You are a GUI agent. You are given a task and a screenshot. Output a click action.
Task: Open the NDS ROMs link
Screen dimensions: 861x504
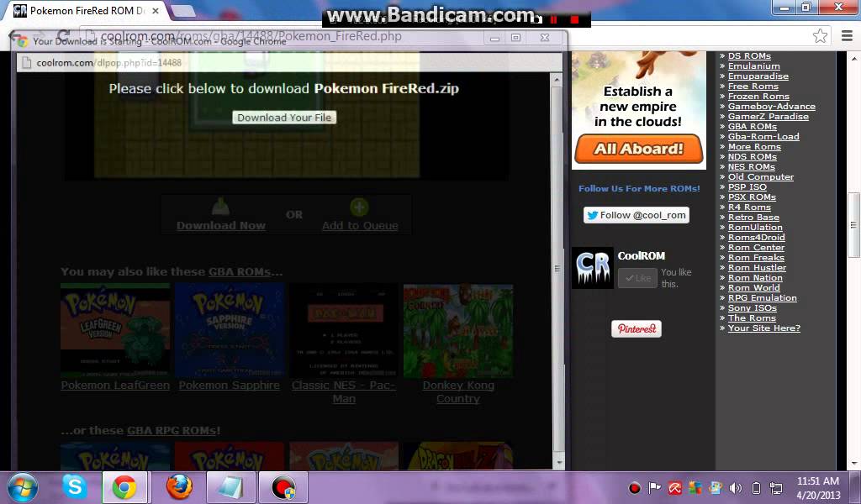coord(753,156)
